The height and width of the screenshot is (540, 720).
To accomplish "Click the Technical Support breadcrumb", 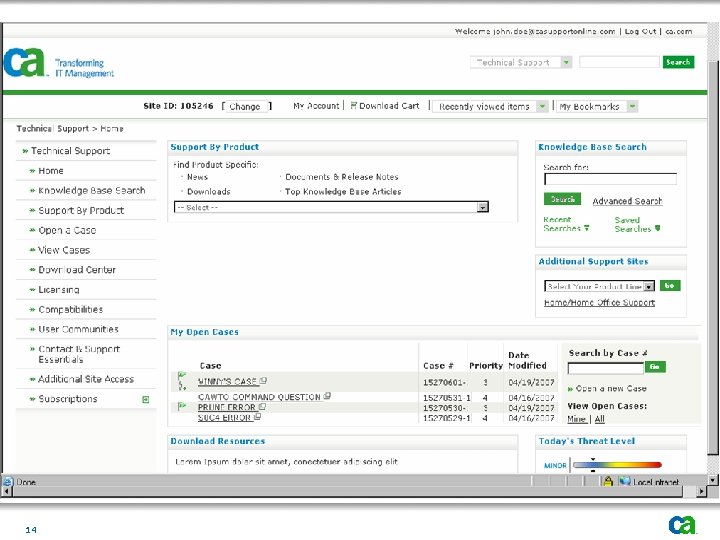I will point(52,129).
